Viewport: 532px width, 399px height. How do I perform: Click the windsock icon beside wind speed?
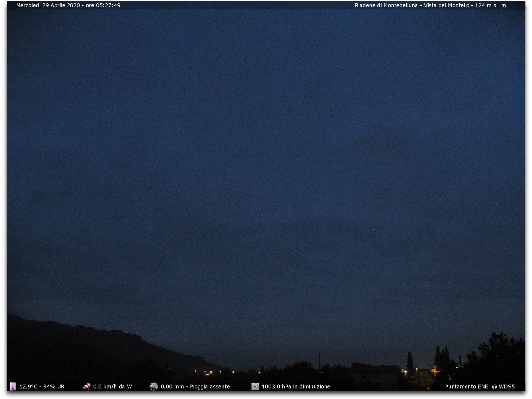(x=86, y=386)
